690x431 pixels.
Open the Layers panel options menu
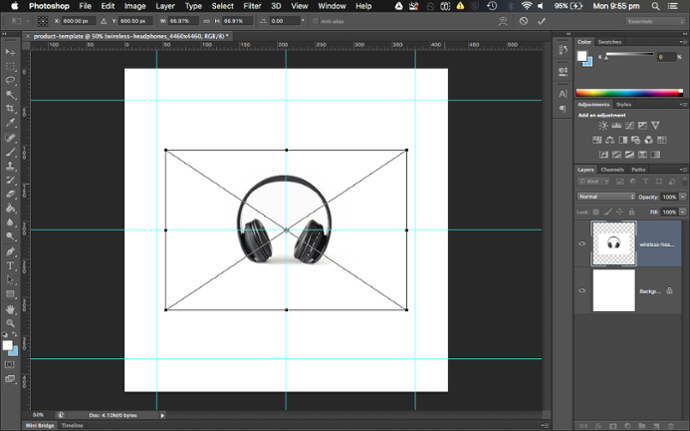[683, 169]
